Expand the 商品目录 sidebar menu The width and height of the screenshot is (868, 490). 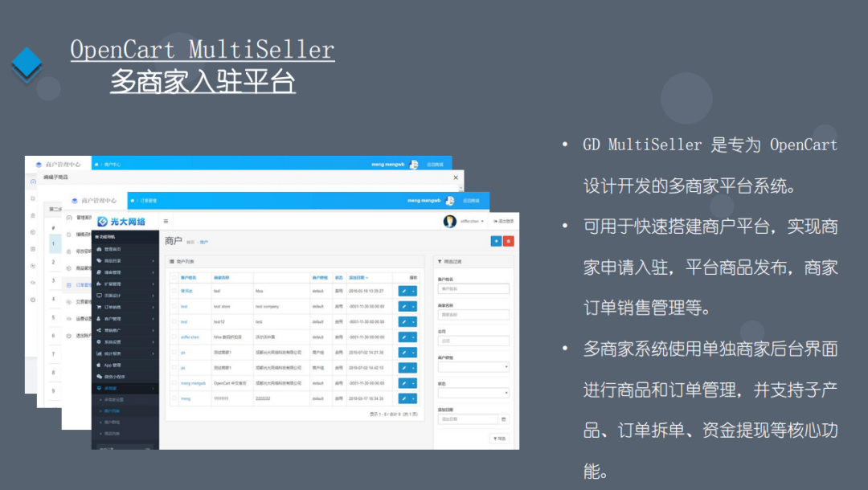125,260
